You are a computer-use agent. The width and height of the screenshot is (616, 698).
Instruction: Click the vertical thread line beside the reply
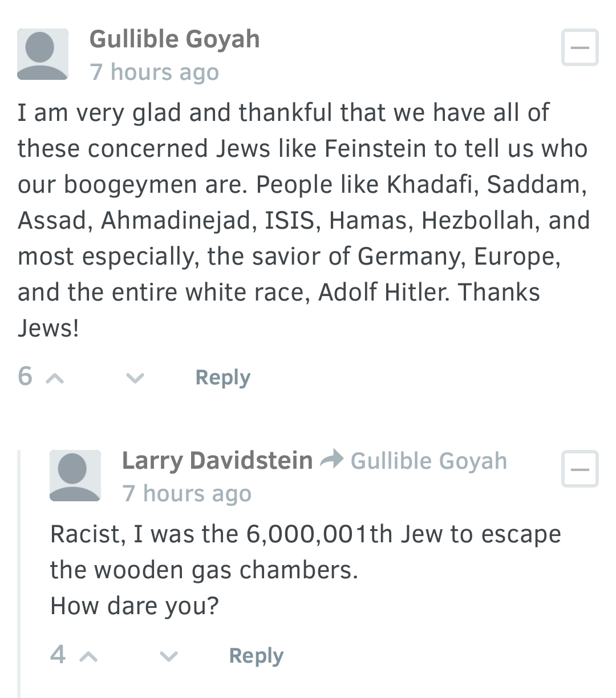coord(19,574)
